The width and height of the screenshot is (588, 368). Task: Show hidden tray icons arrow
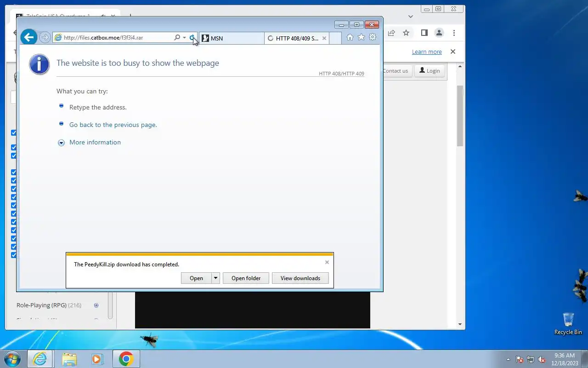pos(508,359)
